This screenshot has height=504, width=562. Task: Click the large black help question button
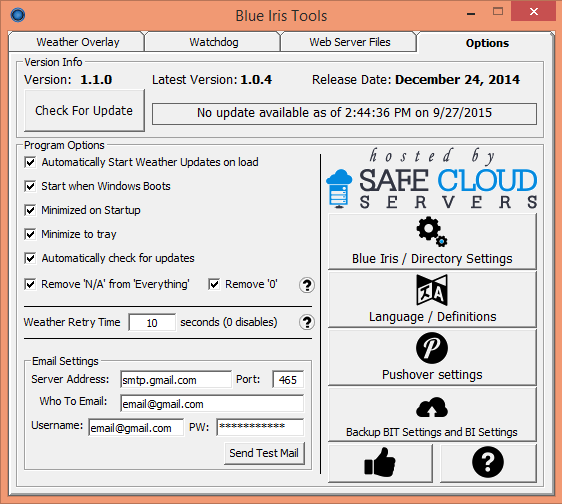click(x=488, y=463)
